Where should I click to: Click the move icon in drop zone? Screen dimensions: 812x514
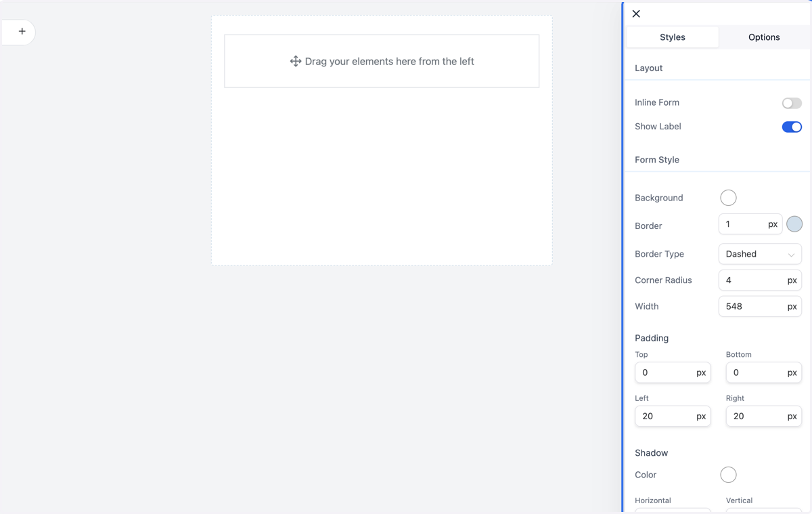296,61
